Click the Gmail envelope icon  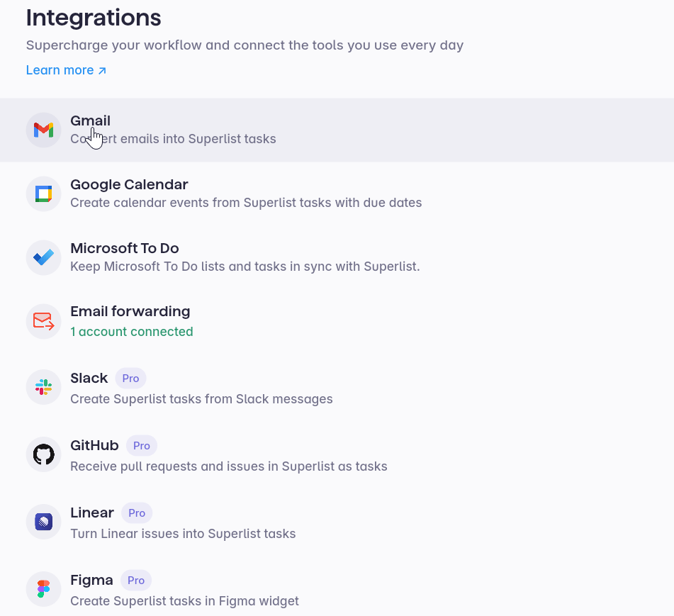point(44,130)
